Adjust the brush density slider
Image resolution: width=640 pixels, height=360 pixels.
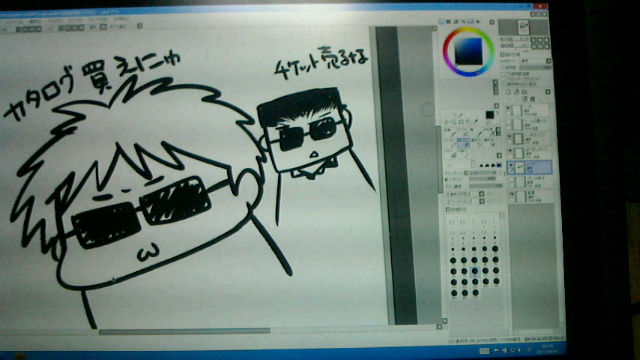[x=486, y=185]
